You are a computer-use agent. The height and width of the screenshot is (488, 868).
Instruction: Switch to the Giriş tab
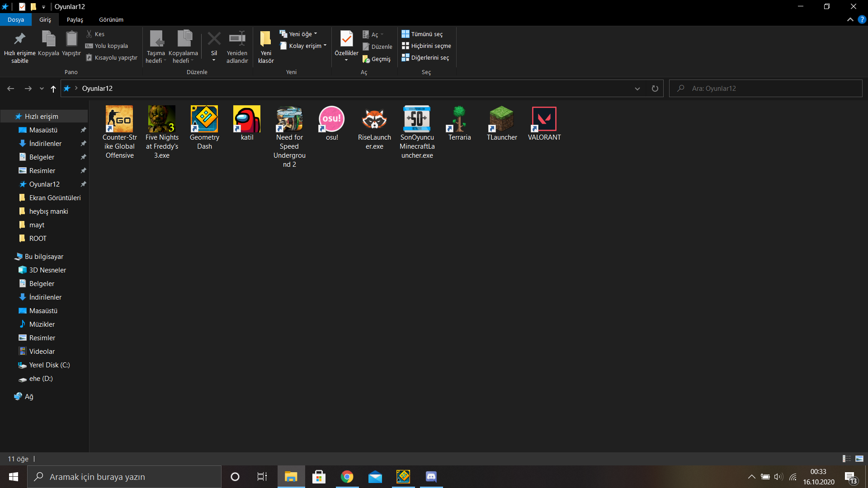45,19
